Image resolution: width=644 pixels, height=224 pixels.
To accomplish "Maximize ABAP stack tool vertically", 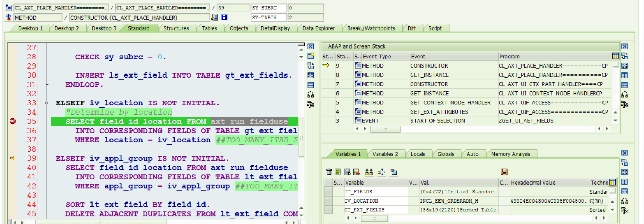I will point(624,75).
